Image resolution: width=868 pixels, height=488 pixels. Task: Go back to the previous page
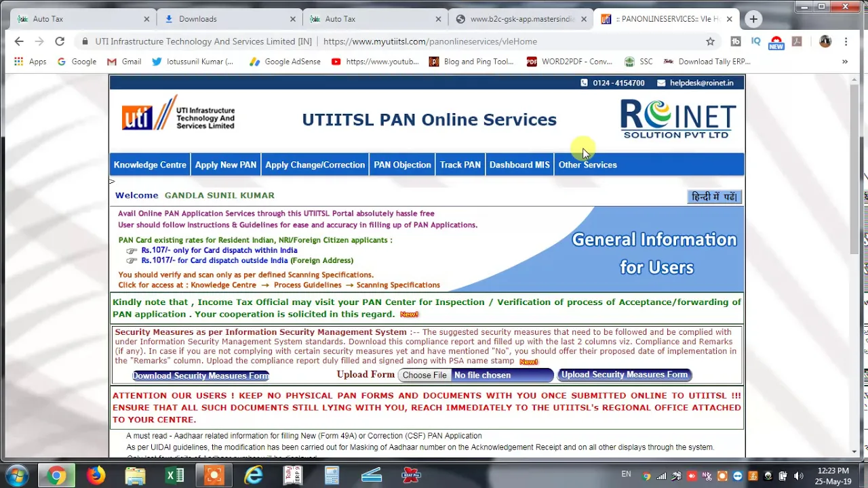point(19,41)
